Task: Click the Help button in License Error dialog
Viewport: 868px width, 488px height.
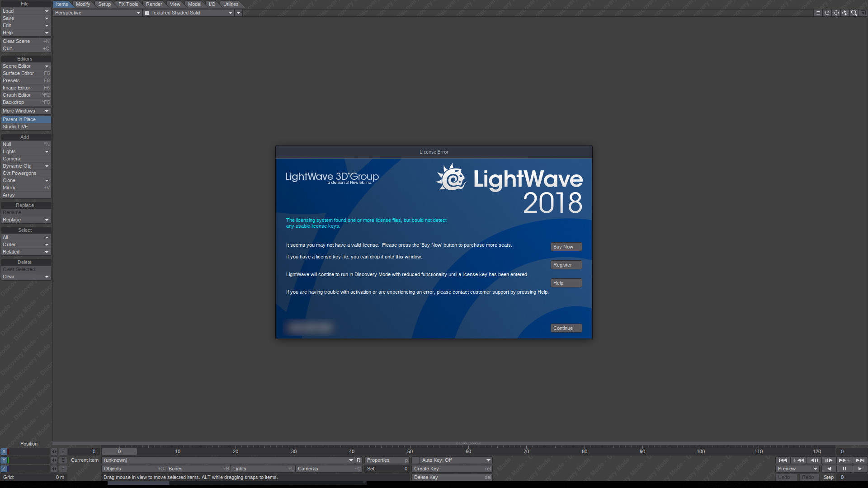Action: tap(566, 283)
